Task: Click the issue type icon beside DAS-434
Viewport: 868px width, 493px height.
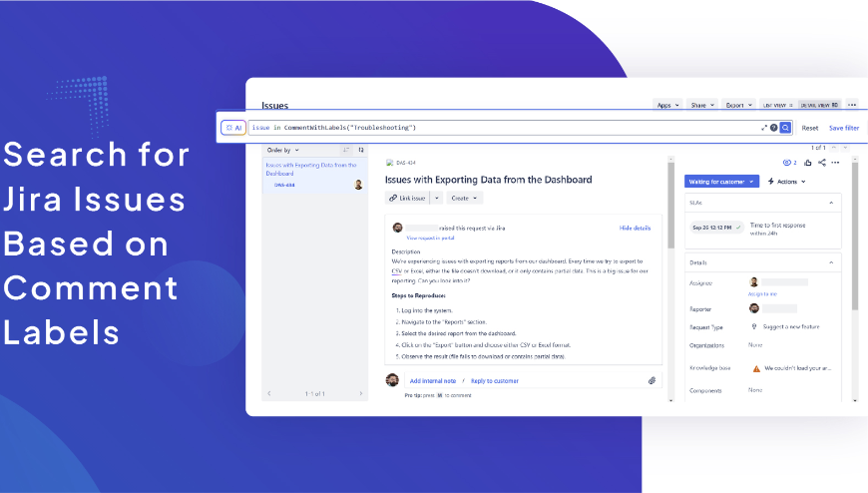Action: tap(390, 163)
